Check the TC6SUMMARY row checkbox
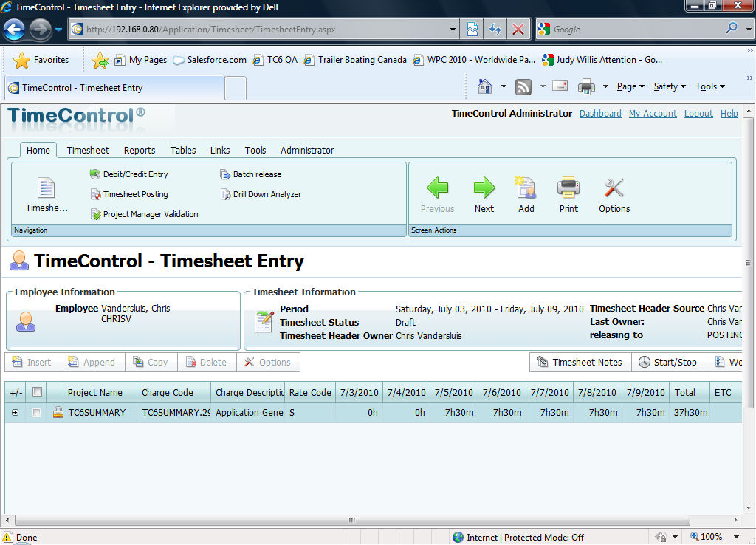 [36, 412]
